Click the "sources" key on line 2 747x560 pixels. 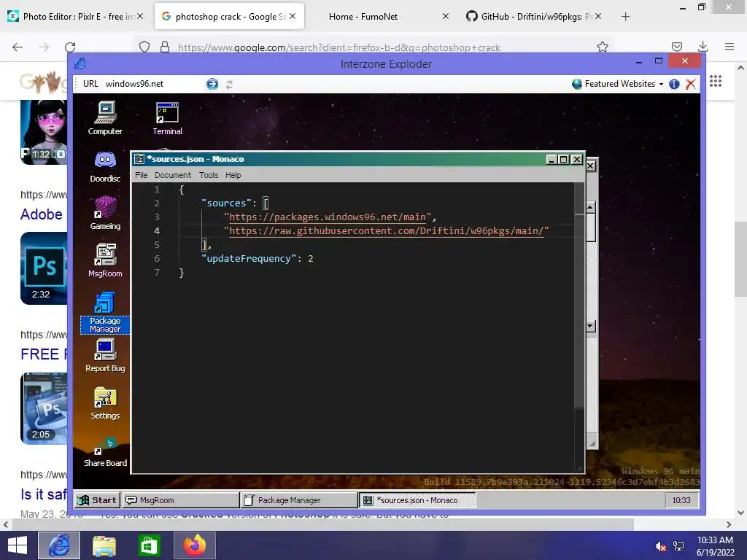tap(226, 203)
